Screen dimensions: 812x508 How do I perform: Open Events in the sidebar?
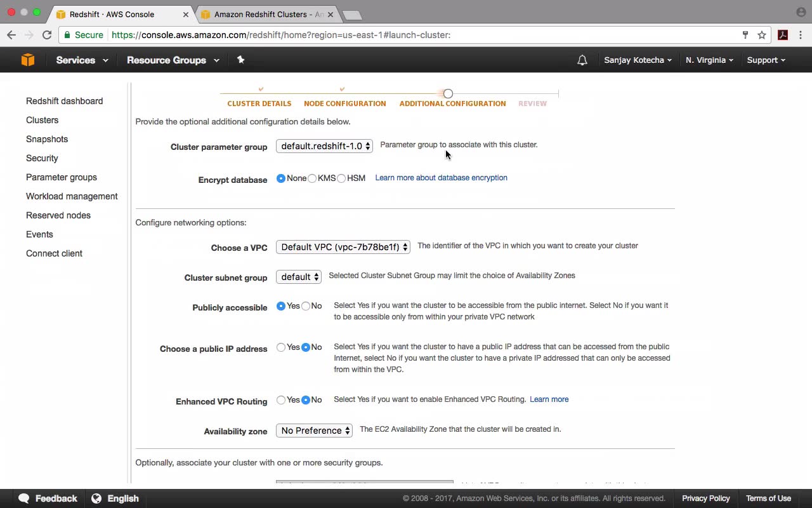click(39, 234)
